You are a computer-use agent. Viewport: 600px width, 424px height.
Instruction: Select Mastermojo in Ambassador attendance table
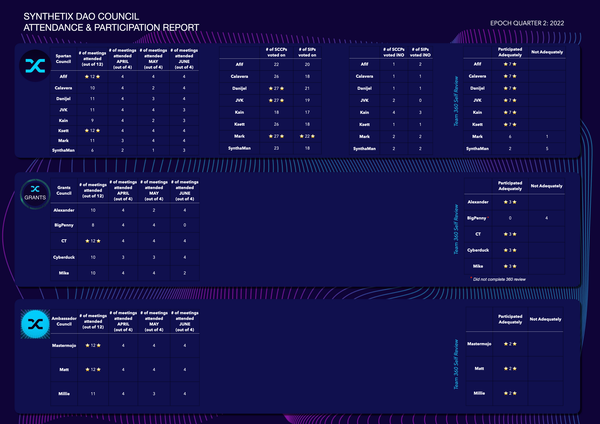click(x=64, y=345)
